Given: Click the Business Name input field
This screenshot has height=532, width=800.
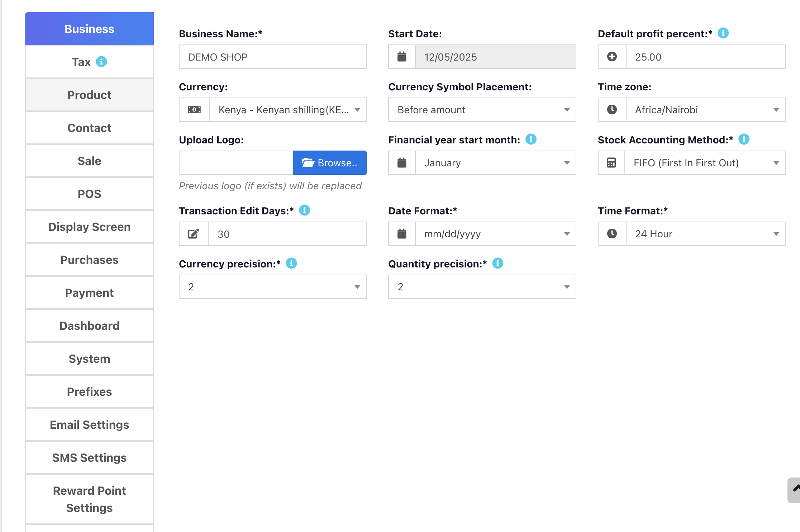Looking at the screenshot, I should pos(272,57).
